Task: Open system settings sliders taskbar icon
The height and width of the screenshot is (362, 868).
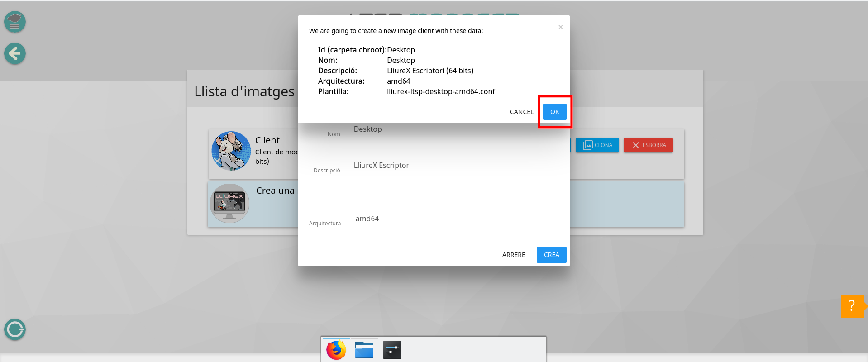Action: pos(392,350)
